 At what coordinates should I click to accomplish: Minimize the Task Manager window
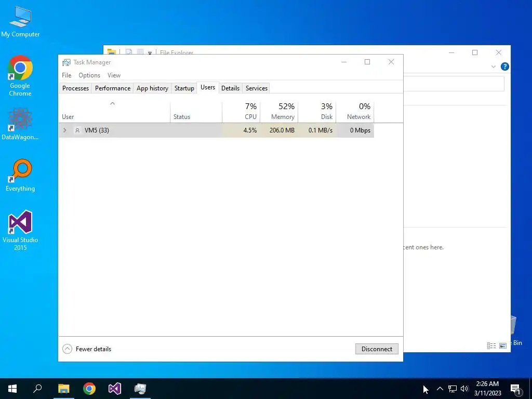[x=344, y=62]
